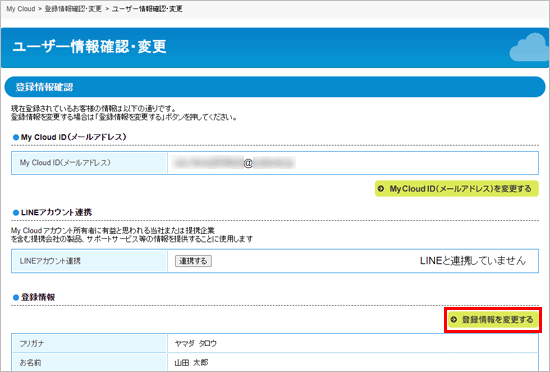The height and width of the screenshot is (372, 550).
Task: Click the My Cloud breadcrumb link
Action: point(21,9)
